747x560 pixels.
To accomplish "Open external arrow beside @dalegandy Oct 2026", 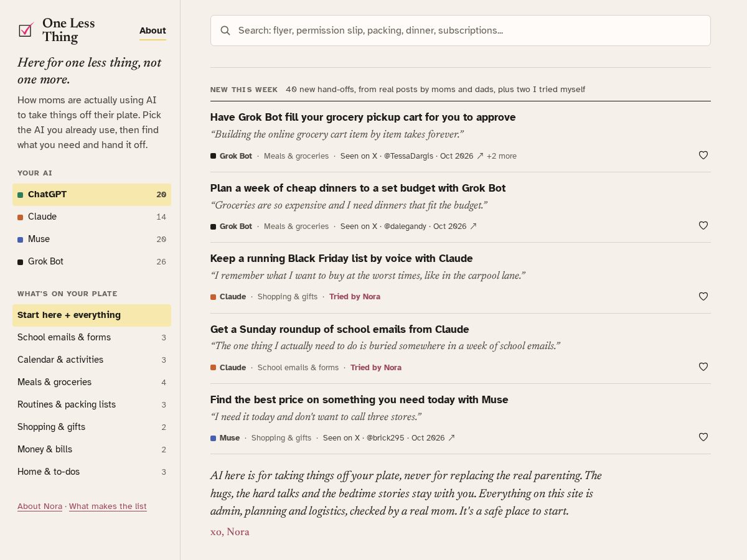I will tap(473, 226).
